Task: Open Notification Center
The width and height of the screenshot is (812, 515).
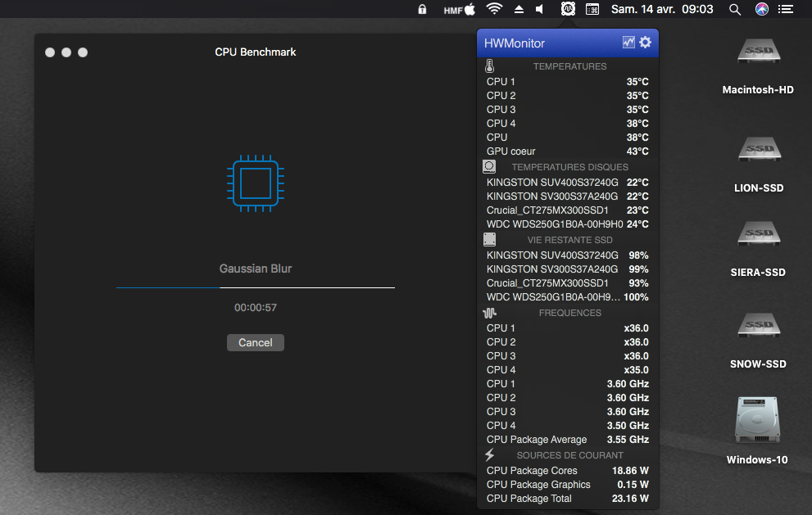Action: tap(786, 9)
